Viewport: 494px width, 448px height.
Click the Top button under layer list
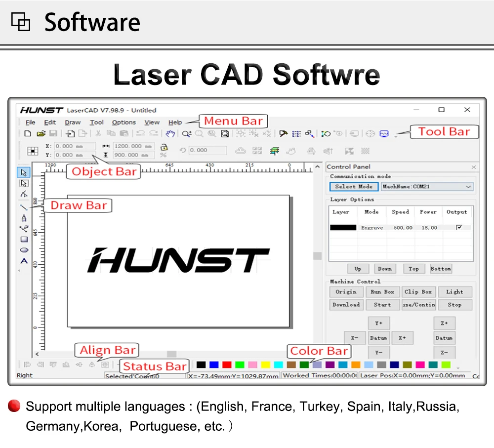point(413,269)
